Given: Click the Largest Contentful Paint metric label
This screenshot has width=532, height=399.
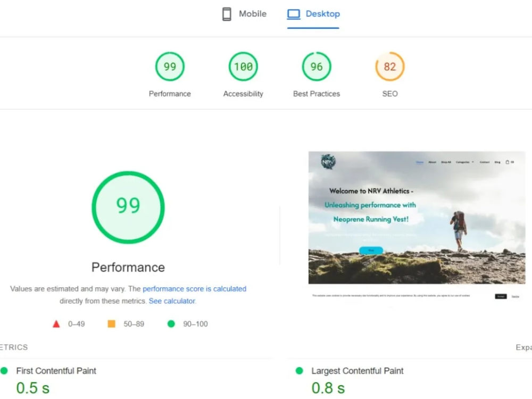Looking at the screenshot, I should [358, 371].
